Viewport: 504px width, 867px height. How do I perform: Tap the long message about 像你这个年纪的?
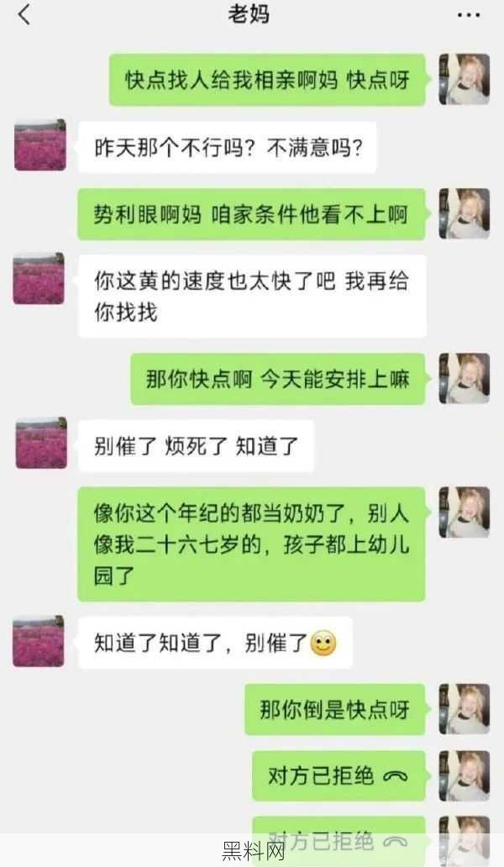tap(251, 544)
